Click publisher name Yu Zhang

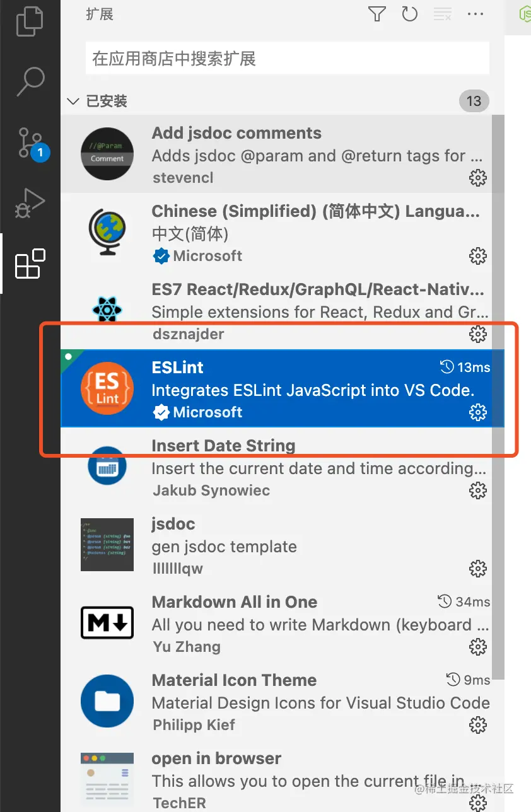click(187, 647)
